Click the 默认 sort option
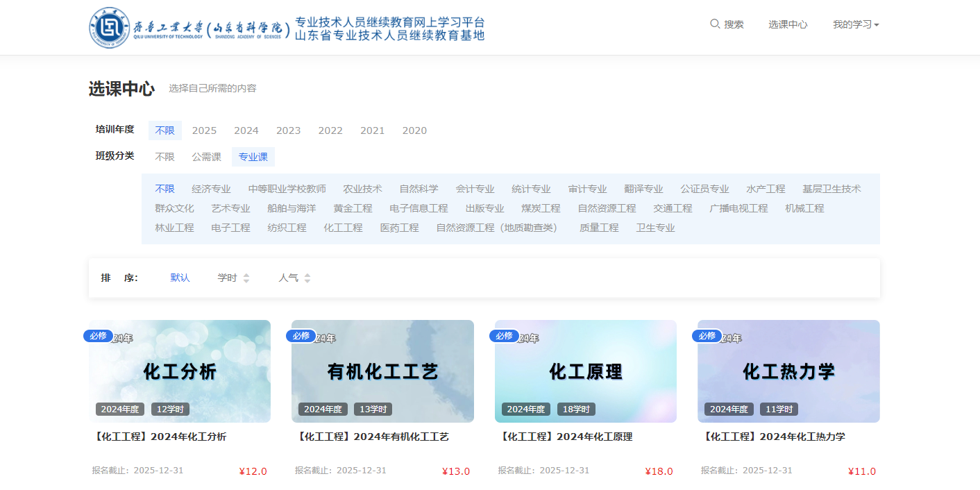Image resolution: width=980 pixels, height=490 pixels. tap(179, 277)
